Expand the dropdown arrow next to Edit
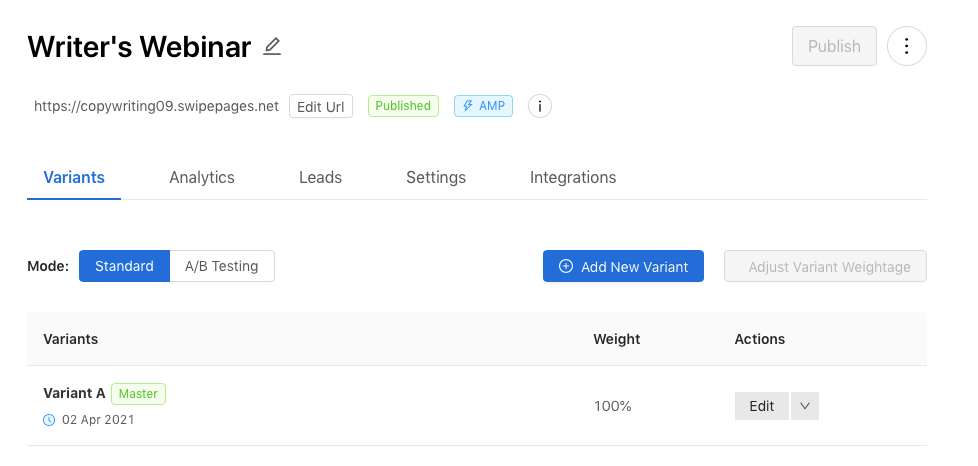Image resolution: width=978 pixels, height=466 pixels. click(x=805, y=406)
